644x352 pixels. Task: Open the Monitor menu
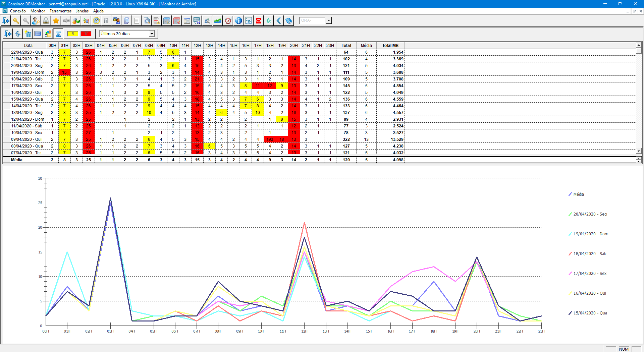coord(38,11)
